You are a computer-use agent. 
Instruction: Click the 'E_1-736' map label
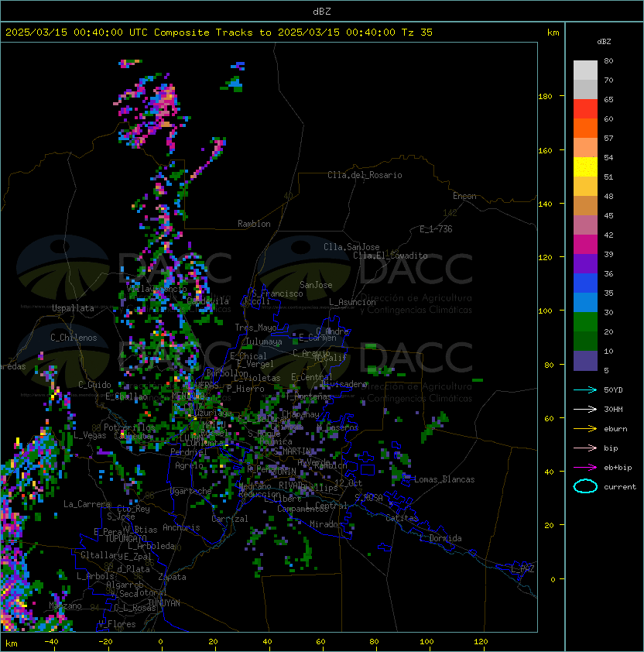(x=436, y=229)
